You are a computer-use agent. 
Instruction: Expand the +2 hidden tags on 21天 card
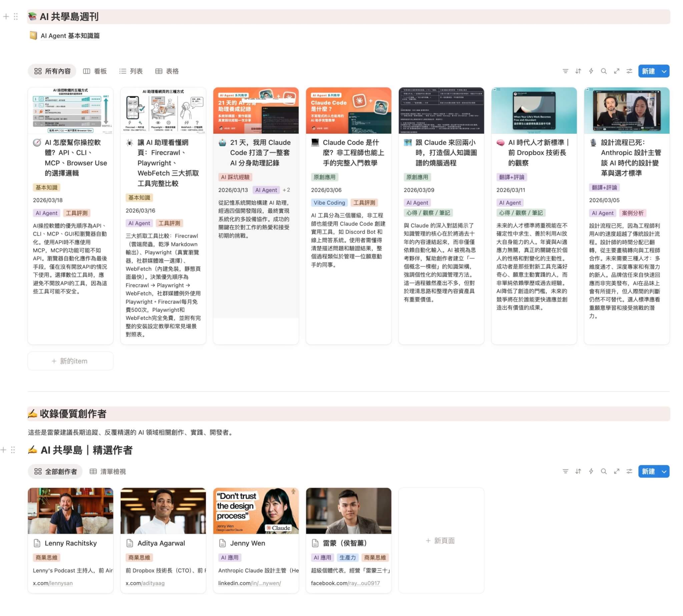pyautogui.click(x=286, y=190)
